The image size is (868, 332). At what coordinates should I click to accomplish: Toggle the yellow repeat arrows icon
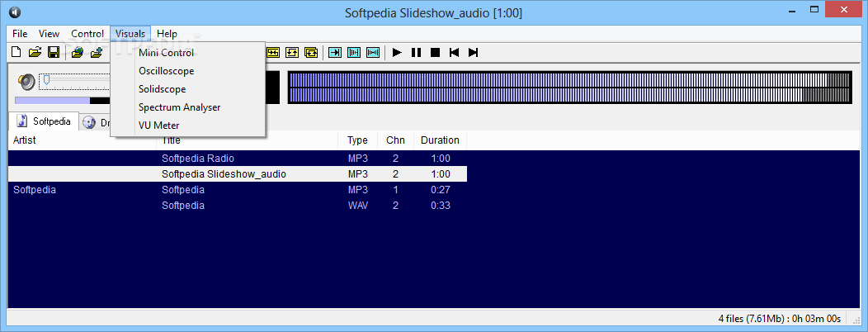click(x=292, y=53)
